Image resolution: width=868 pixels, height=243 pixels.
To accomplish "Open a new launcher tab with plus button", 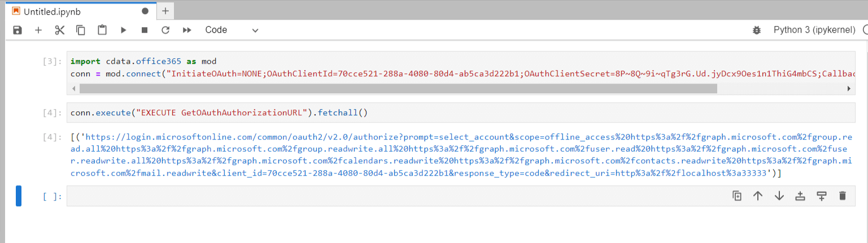I will pos(165,11).
